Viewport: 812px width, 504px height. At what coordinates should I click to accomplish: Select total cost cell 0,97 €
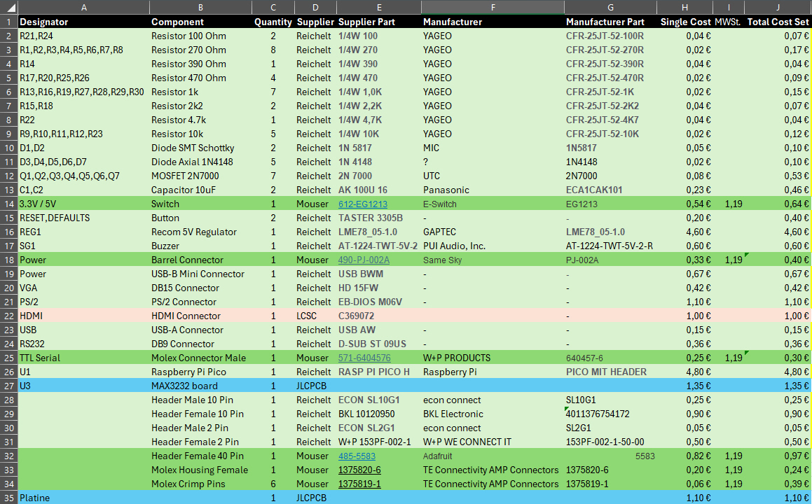[777, 456]
